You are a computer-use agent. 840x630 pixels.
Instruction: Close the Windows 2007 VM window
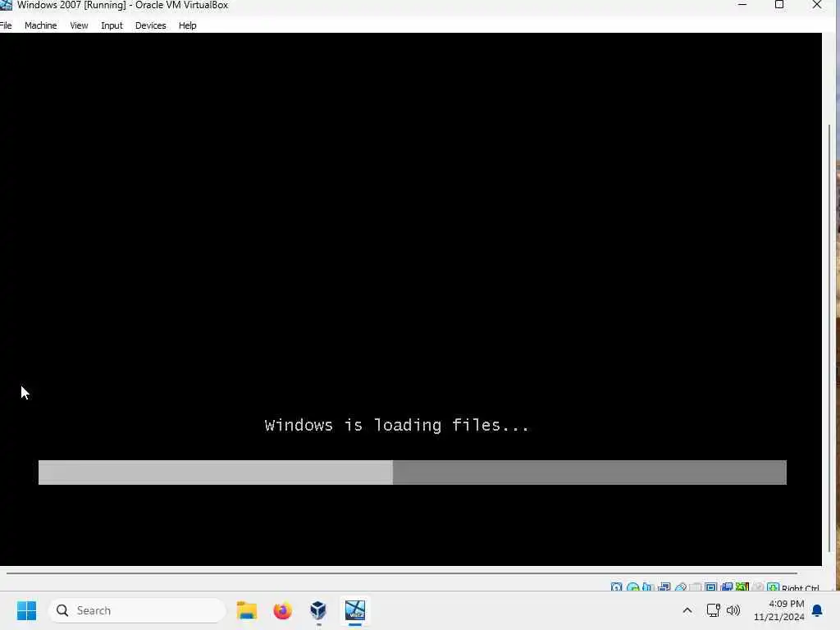817,5
